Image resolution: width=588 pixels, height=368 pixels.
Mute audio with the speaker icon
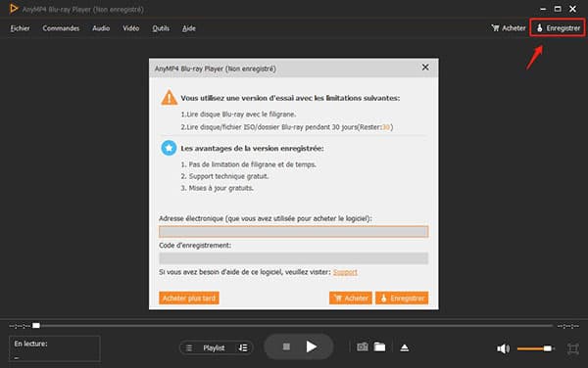click(x=503, y=348)
